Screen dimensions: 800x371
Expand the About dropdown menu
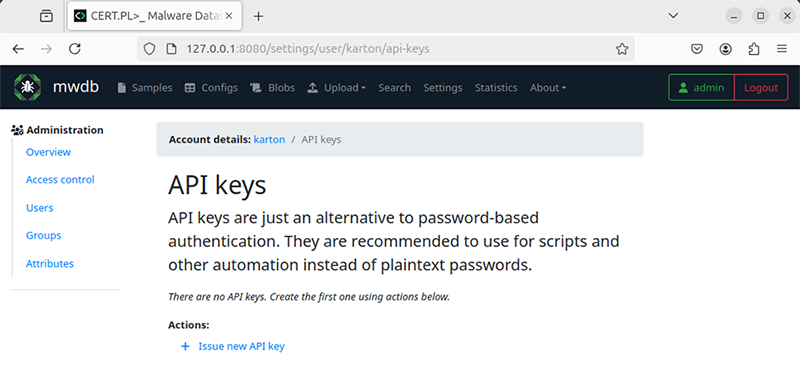pos(548,88)
